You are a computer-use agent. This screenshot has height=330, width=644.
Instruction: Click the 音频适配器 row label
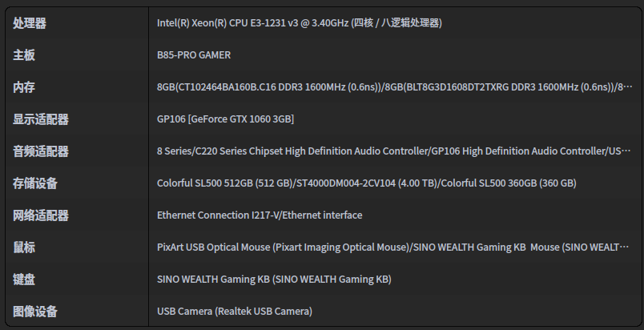coord(41,151)
